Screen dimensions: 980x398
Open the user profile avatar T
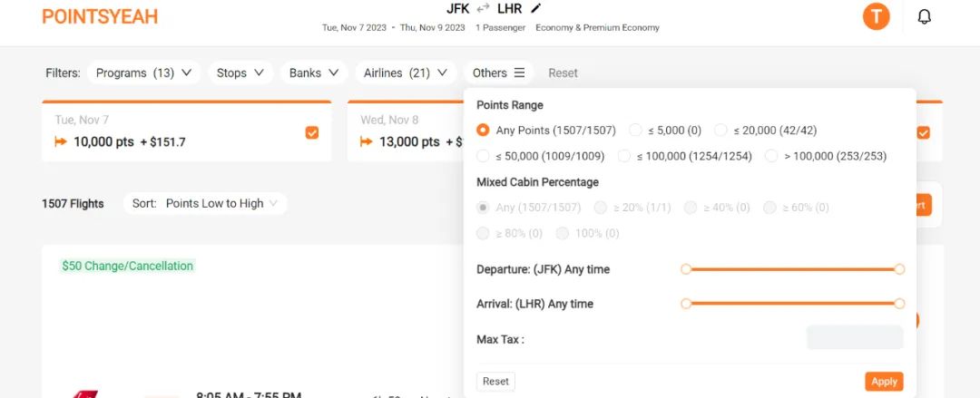click(x=876, y=17)
